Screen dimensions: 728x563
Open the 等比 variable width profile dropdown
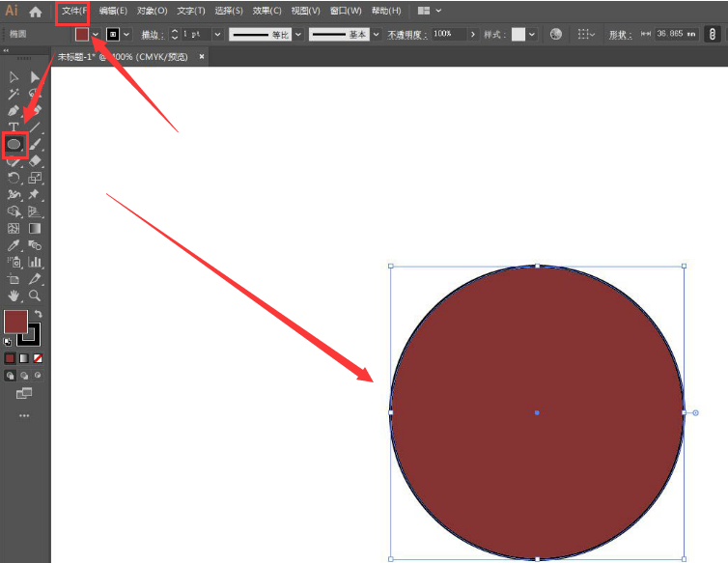(x=298, y=35)
